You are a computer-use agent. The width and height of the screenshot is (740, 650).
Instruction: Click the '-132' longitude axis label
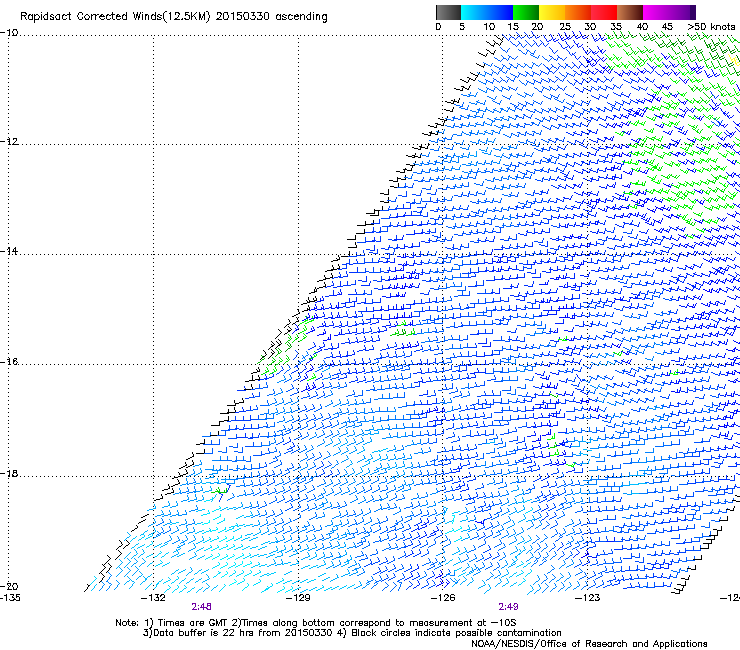(x=153, y=598)
